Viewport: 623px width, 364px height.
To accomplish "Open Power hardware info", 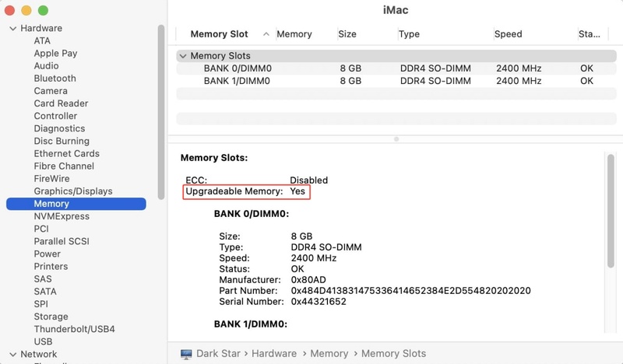I will coord(48,254).
